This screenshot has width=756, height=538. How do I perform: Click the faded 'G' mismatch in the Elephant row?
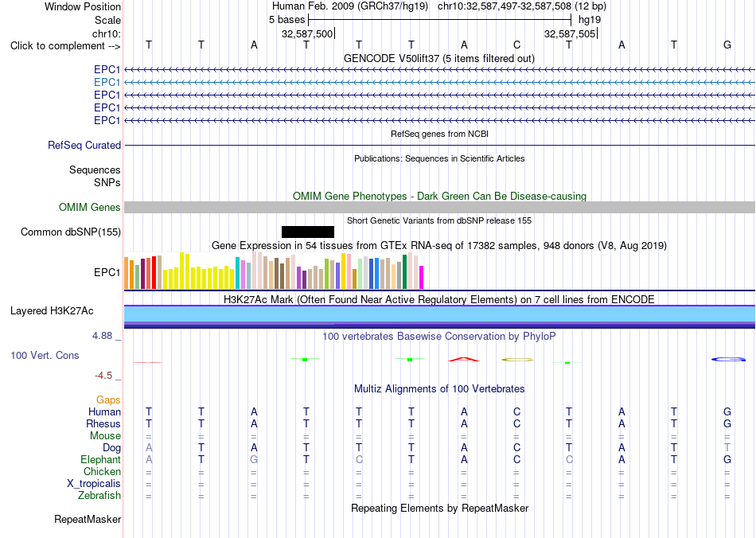(254, 459)
